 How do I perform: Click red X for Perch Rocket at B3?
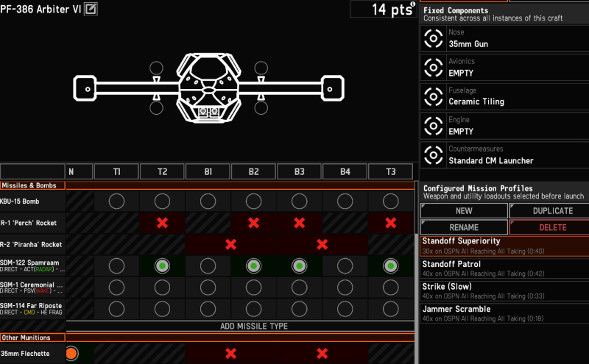tap(300, 223)
